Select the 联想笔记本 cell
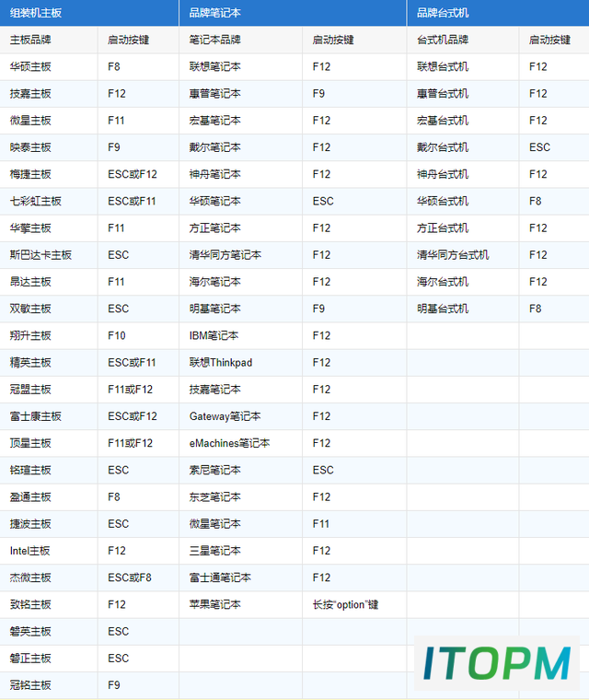Viewport: 589px width, 700px height. (x=240, y=67)
